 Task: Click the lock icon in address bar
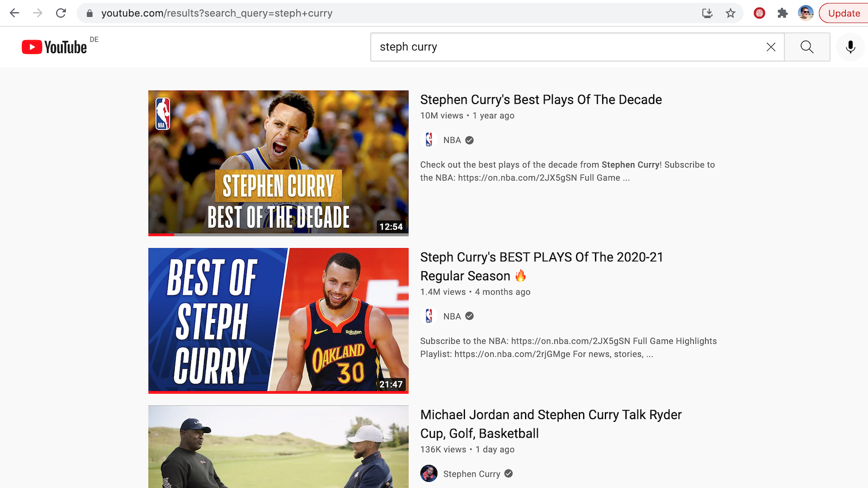pyautogui.click(x=90, y=14)
